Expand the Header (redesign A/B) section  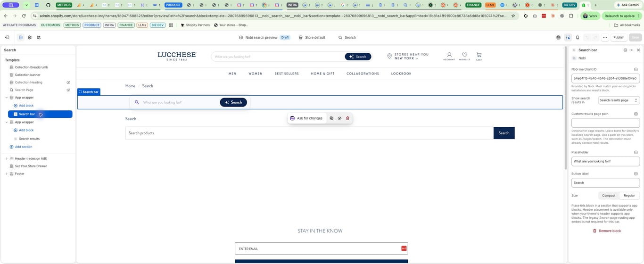pos(7,158)
